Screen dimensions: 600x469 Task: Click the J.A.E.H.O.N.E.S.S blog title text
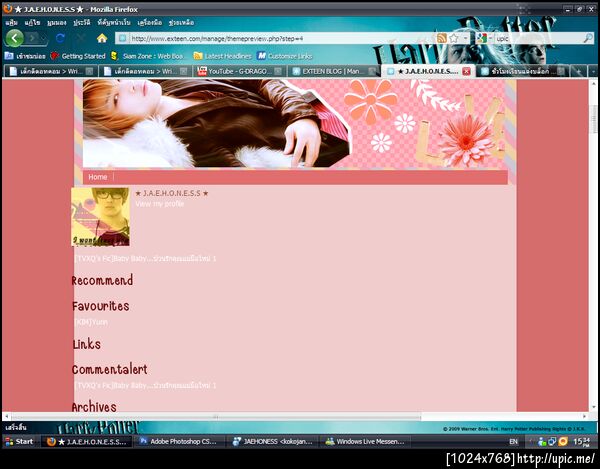pyautogui.click(x=172, y=193)
